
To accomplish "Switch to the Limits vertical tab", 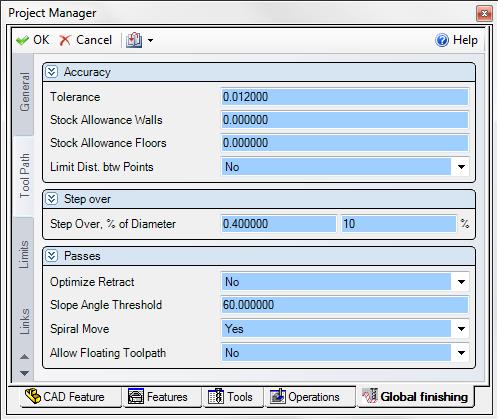I will (x=24, y=255).
